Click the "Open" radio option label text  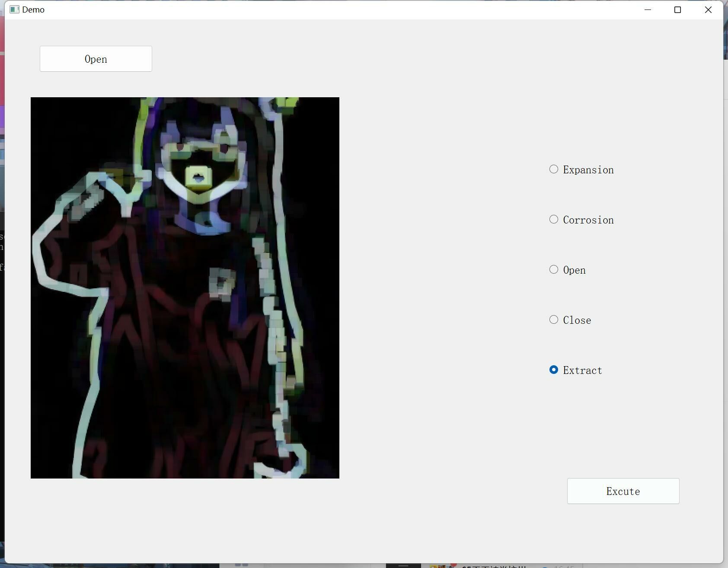point(574,270)
